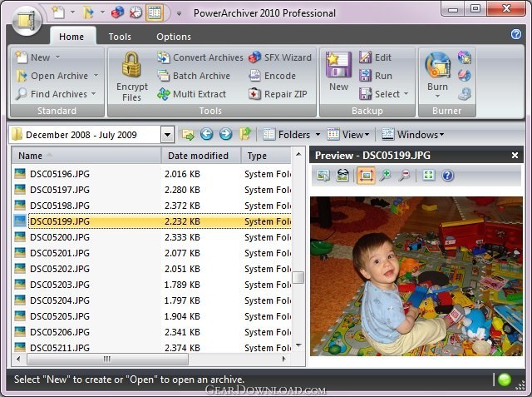
Task: Expand the Burn dropdown arrow
Action: tap(437, 97)
